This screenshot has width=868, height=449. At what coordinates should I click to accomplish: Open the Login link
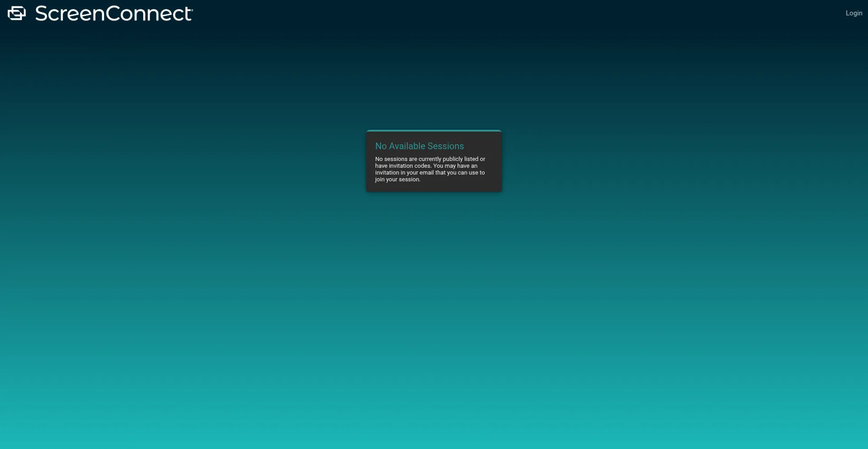[x=854, y=13]
